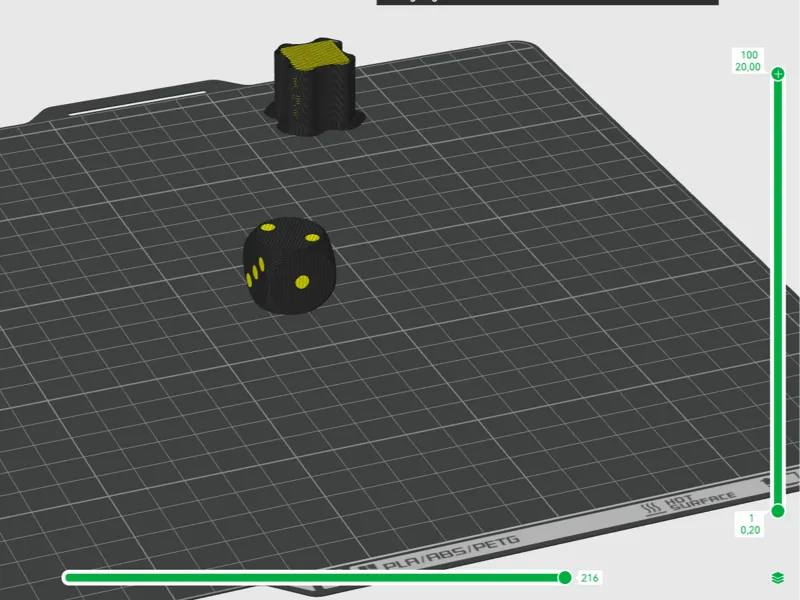Click the bottom thumb of the vertical layer slider
This screenshot has height=600, width=800.
(778, 511)
